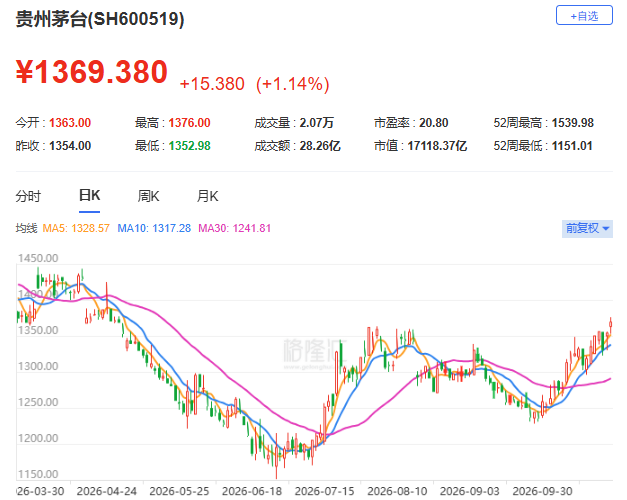Screen dimensions: 627x500
Task: Click the 成交额 value 28.26亿
Action: click(x=320, y=146)
